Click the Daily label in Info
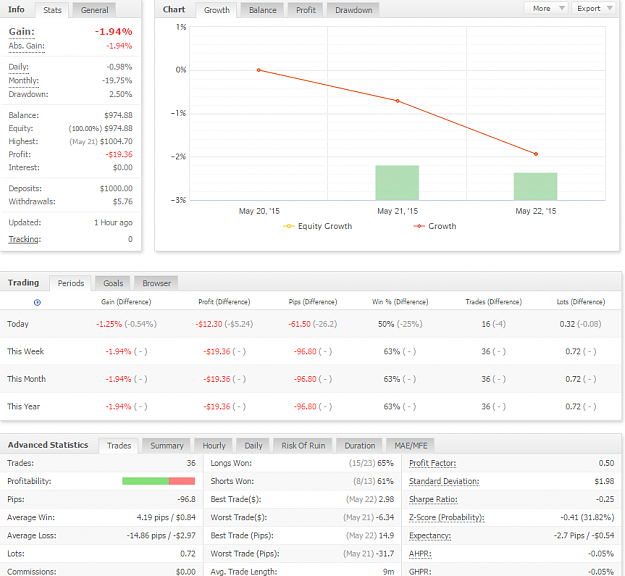625x576 pixels. point(18,67)
